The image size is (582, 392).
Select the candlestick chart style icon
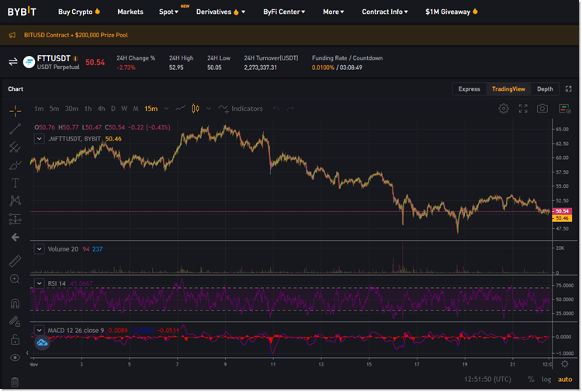(x=196, y=109)
